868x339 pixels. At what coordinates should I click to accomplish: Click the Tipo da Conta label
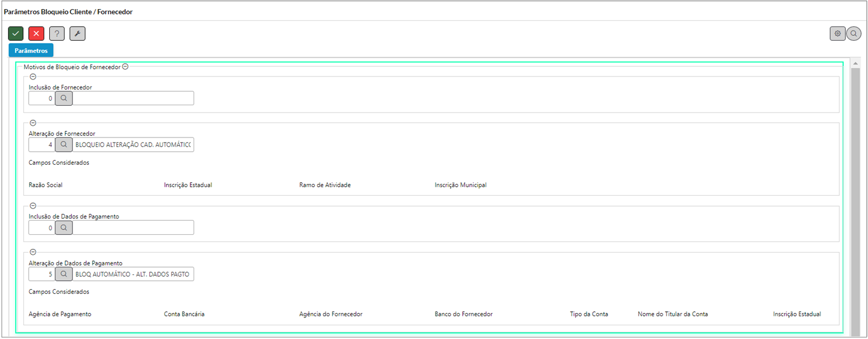tap(589, 314)
